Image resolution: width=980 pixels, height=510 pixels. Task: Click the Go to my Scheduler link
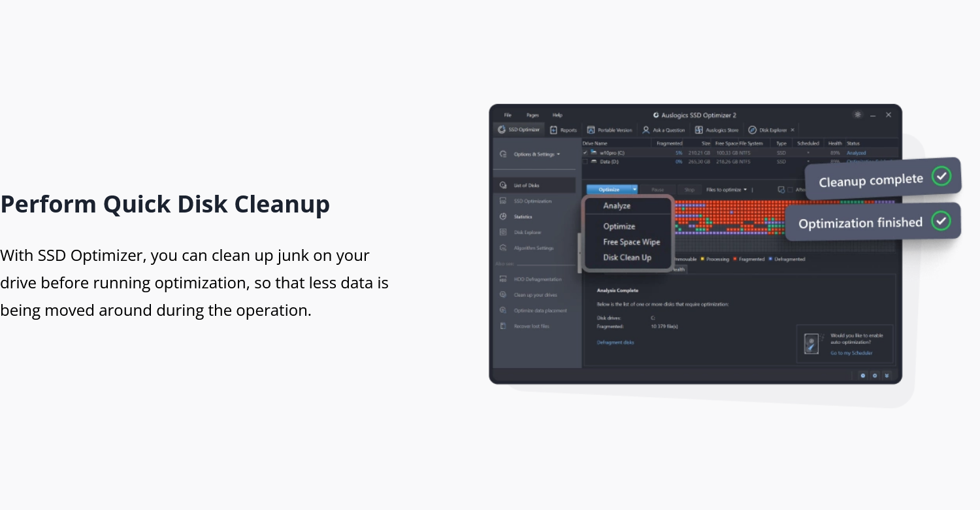(851, 353)
